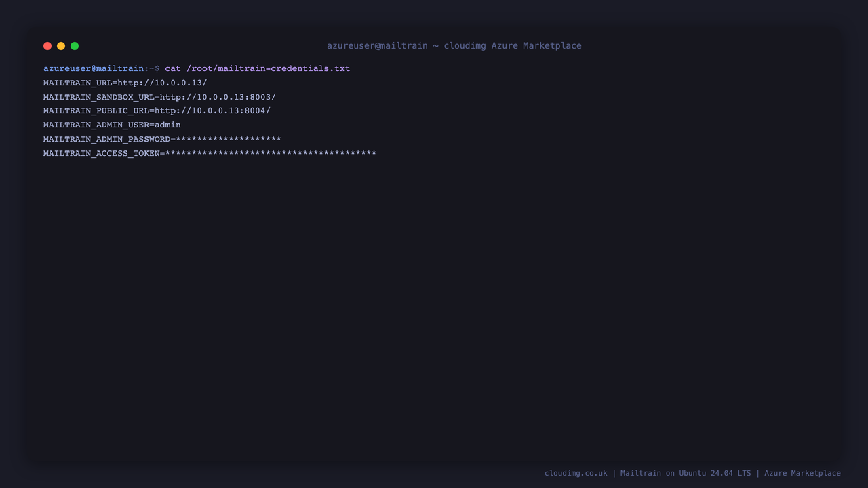This screenshot has width=868, height=488.
Task: Click the masked MAILTRAIN_ADMIN_PASSWORD line
Action: [162, 139]
